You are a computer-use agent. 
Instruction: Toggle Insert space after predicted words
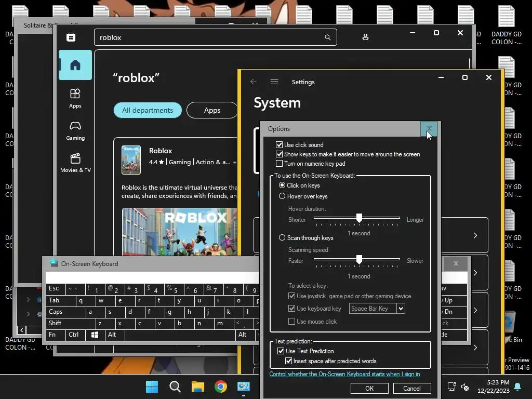(x=288, y=361)
